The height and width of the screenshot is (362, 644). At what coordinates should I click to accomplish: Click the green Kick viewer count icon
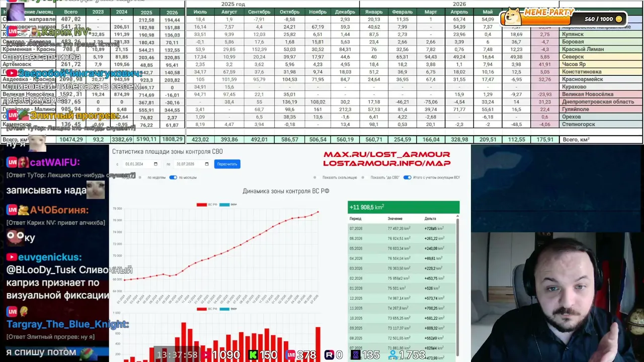[253, 355]
